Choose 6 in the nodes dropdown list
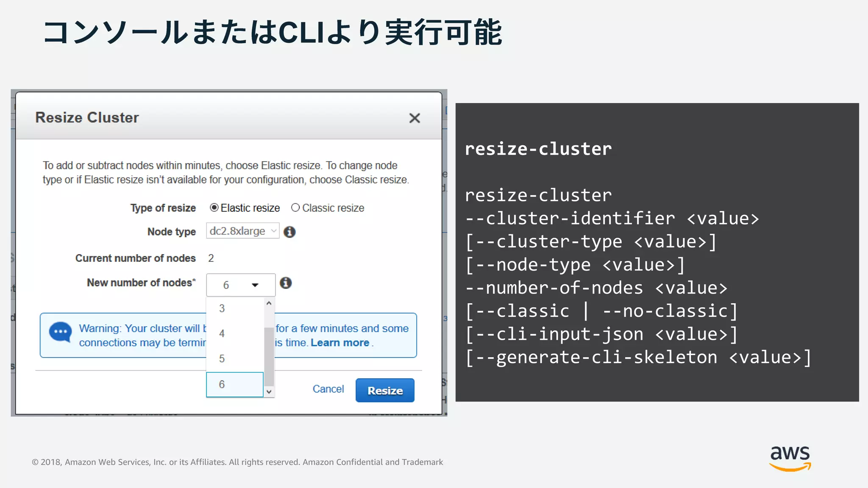 235,384
